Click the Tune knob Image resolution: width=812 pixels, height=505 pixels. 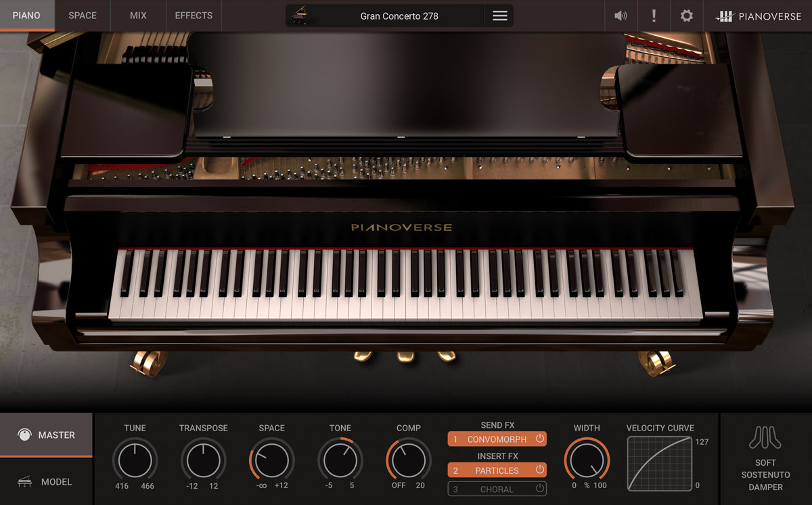click(x=135, y=460)
